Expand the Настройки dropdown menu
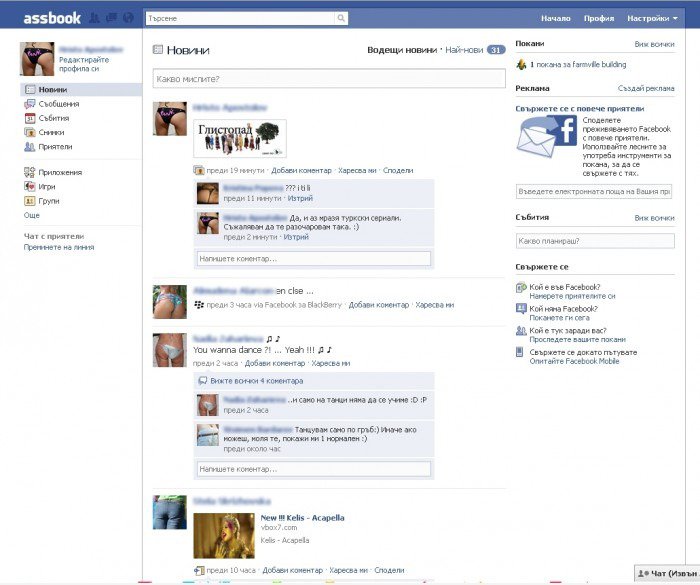The height and width of the screenshot is (585, 700). [652, 18]
